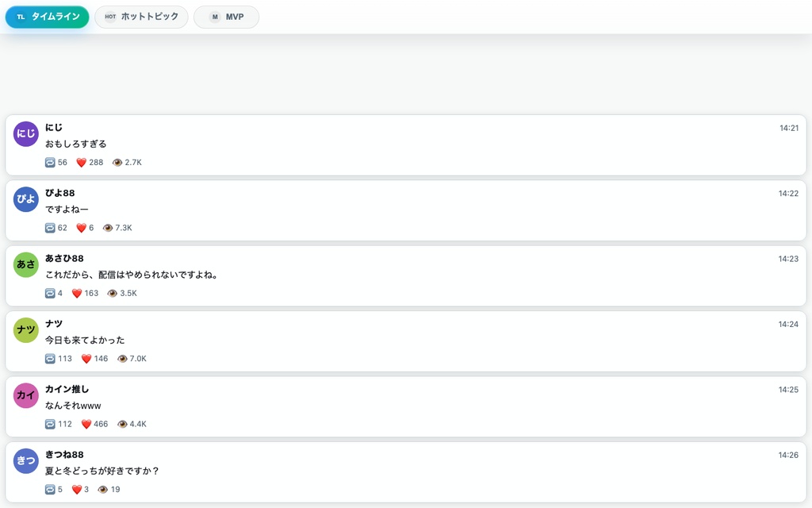The width and height of the screenshot is (812, 508).
Task: Click the きつ blue avatar
Action: tap(26, 460)
